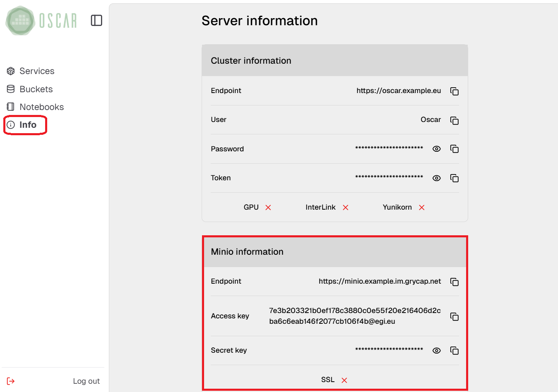Copy the Minio endpoint URL
Viewport: 558px width, 392px height.
tap(454, 282)
